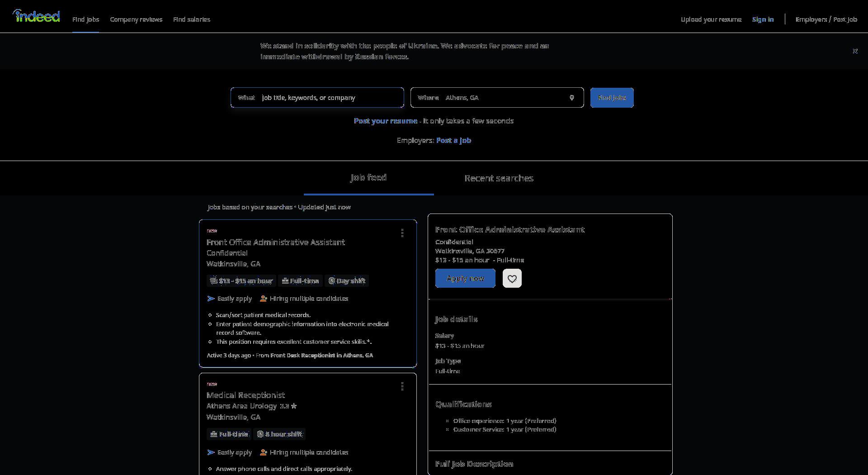Click the Find jobs search button

612,98
